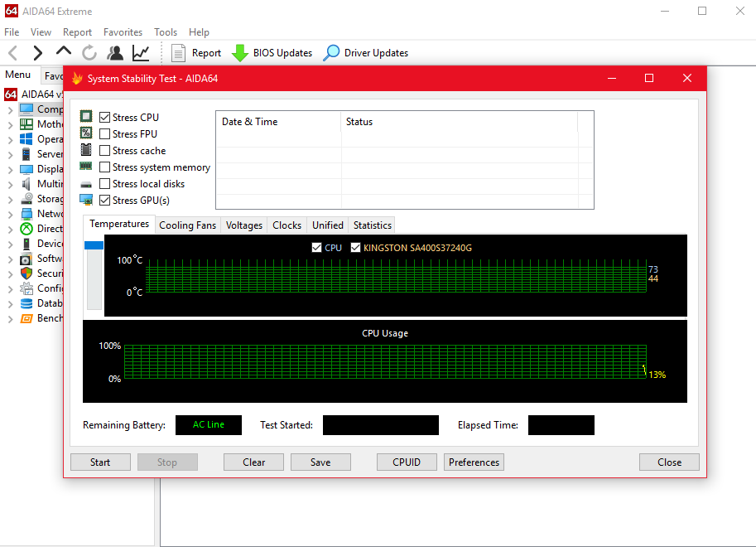Click the Stress CPU chip icon
The height and width of the screenshot is (547, 756).
coord(86,116)
